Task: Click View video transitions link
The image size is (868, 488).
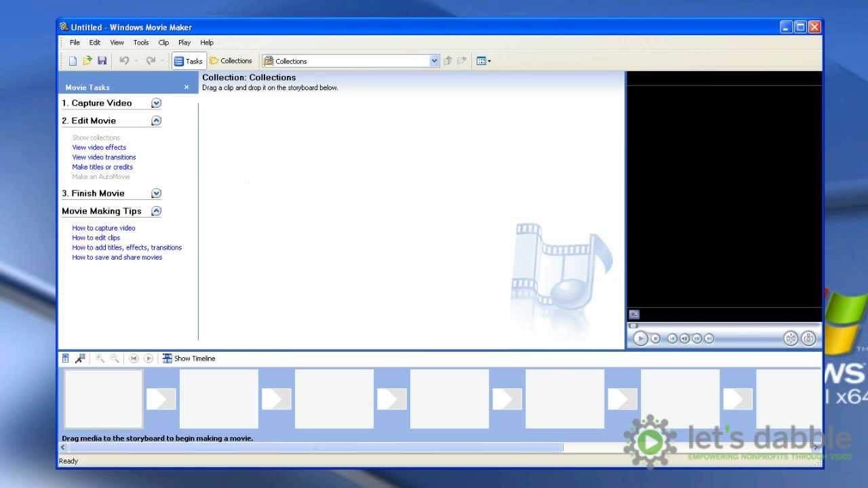Action: pyautogui.click(x=104, y=157)
